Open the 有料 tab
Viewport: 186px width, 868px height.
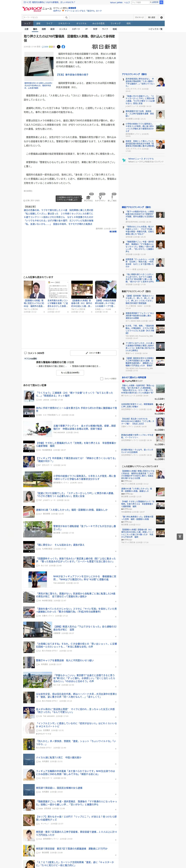point(128,24)
